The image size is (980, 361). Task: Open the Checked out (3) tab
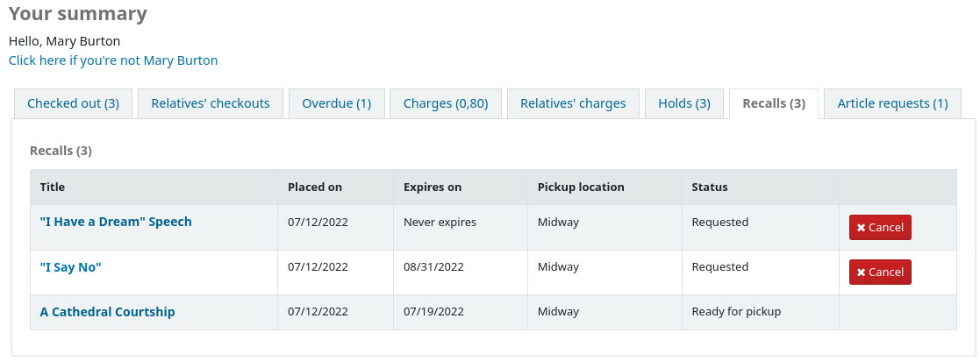click(x=73, y=103)
